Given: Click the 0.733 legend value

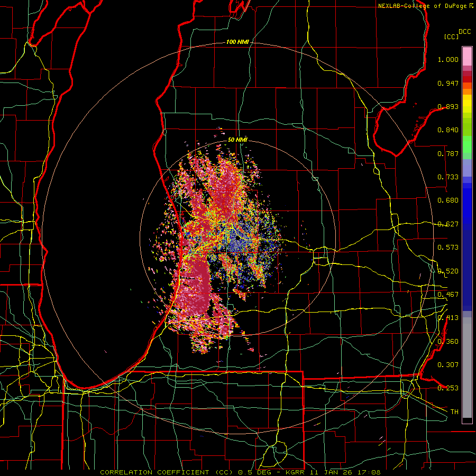Looking at the screenshot, I should (x=448, y=177).
